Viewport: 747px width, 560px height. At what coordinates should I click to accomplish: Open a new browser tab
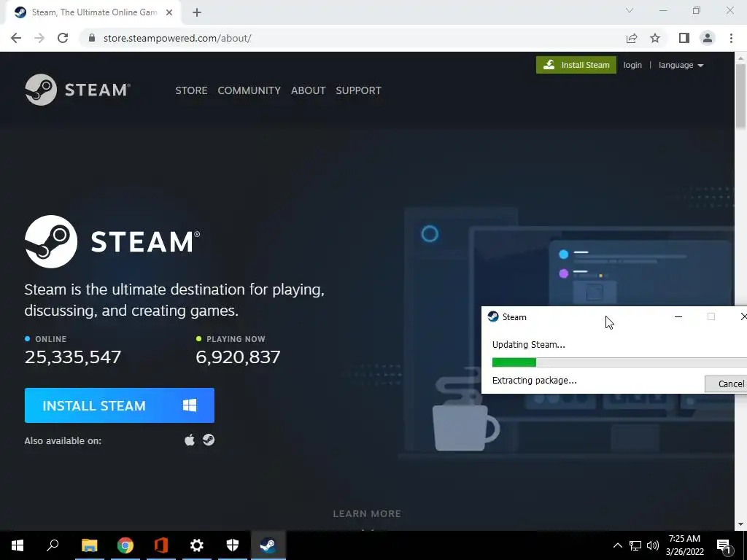(197, 13)
